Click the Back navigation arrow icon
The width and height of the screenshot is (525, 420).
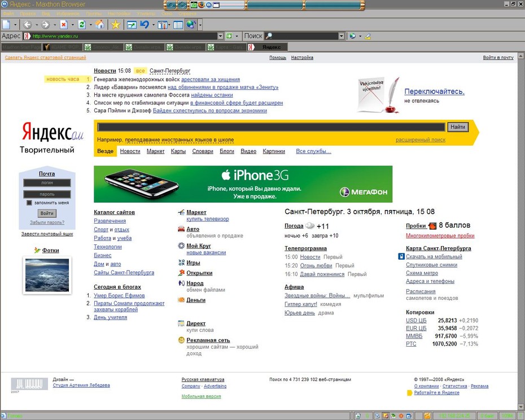click(x=28, y=24)
